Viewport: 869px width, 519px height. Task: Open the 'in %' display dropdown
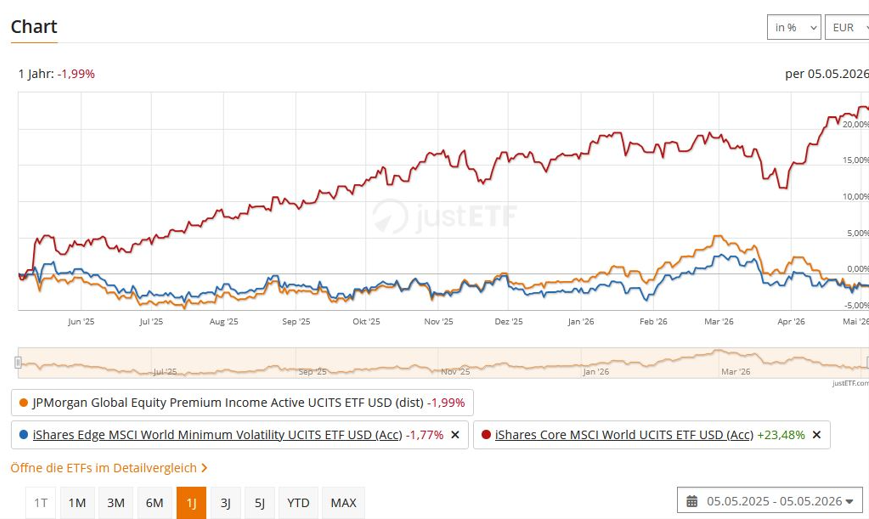tap(794, 27)
